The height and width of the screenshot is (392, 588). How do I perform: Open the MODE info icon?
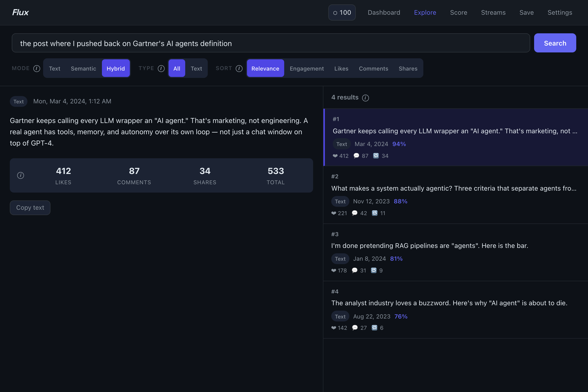click(x=37, y=69)
